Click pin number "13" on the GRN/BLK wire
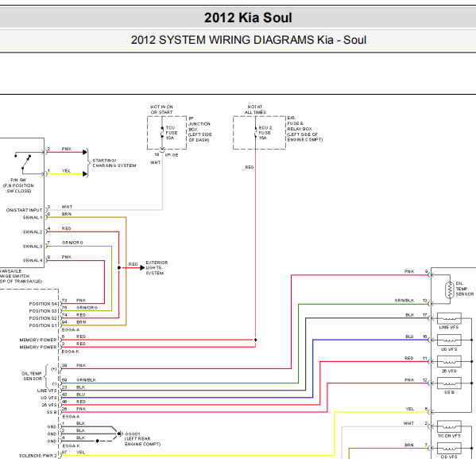 [425, 301]
